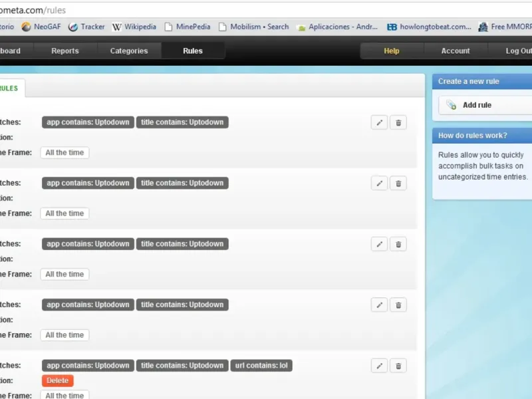The image size is (532, 399).
Task: Click the How do rules work? header
Action: (x=482, y=136)
